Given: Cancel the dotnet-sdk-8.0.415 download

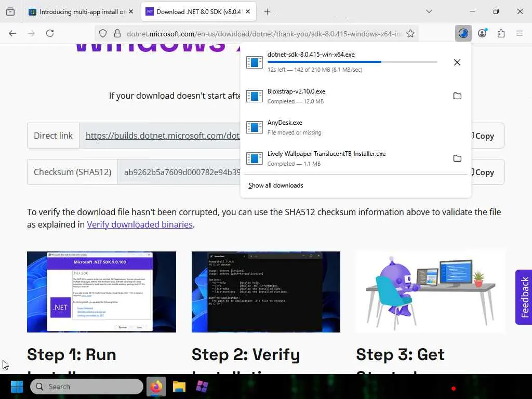Looking at the screenshot, I should click(457, 62).
